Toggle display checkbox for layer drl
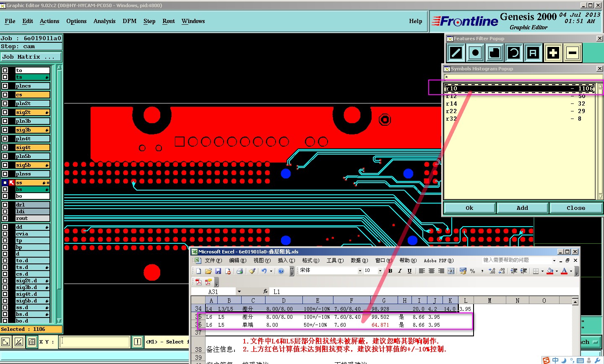The height and width of the screenshot is (364, 604). pyautogui.click(x=5, y=205)
